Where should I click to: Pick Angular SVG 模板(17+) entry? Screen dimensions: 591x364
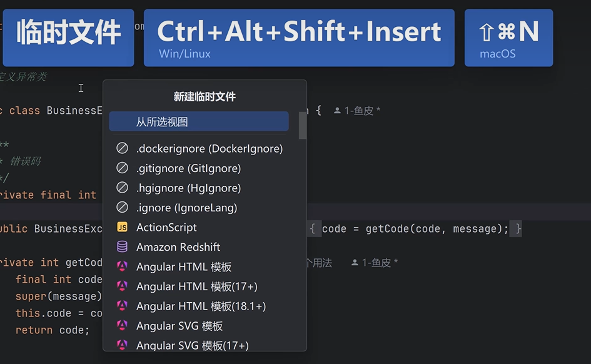(192, 345)
